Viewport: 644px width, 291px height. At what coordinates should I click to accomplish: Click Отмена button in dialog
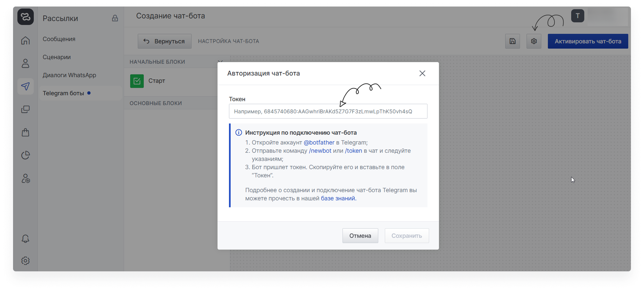[x=360, y=236]
